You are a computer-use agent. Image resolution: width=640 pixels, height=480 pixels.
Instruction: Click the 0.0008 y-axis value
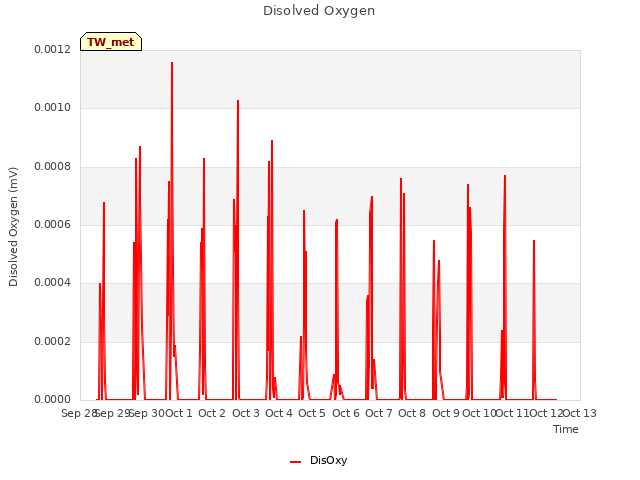[53, 167]
